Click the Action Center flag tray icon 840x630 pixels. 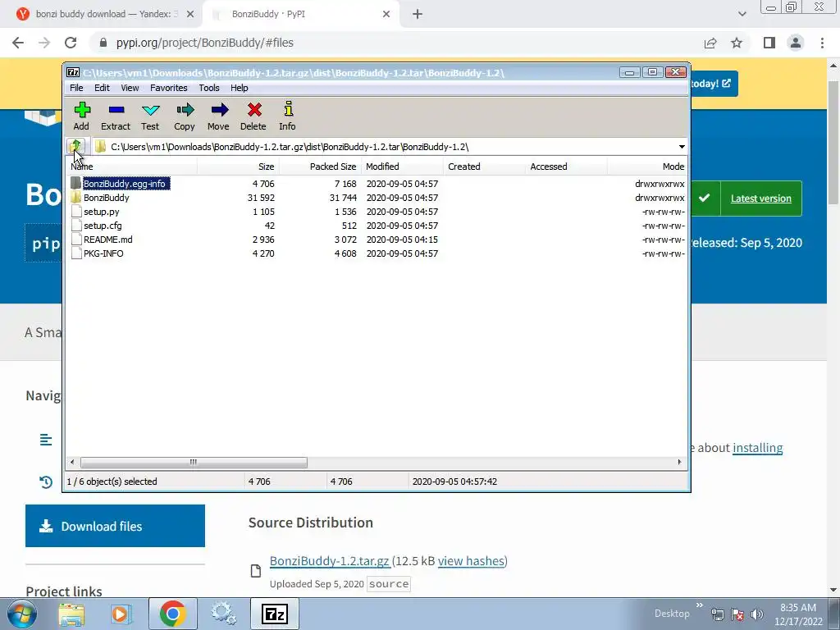coord(737,614)
